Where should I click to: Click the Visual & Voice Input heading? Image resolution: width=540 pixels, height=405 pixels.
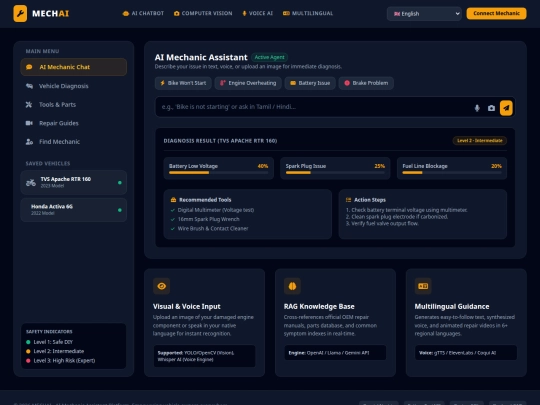[187, 307]
